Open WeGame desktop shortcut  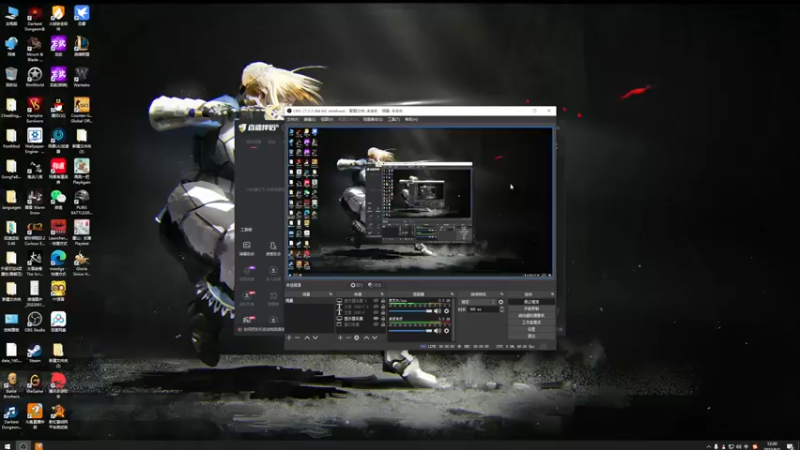point(35,383)
